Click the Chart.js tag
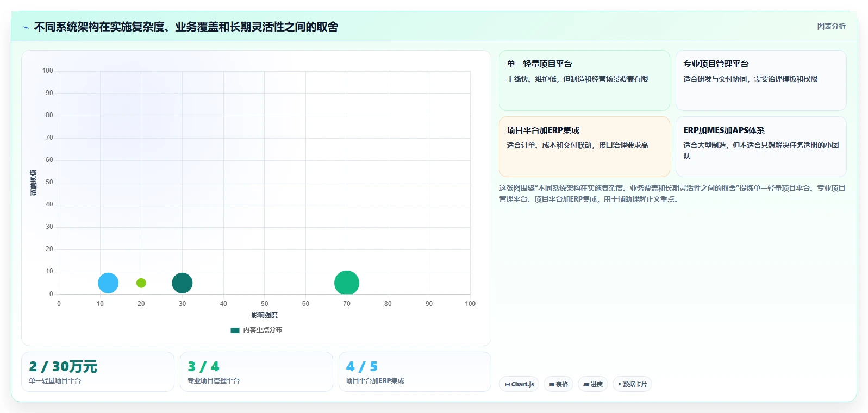Screen dimensions: 868x413 519,384
